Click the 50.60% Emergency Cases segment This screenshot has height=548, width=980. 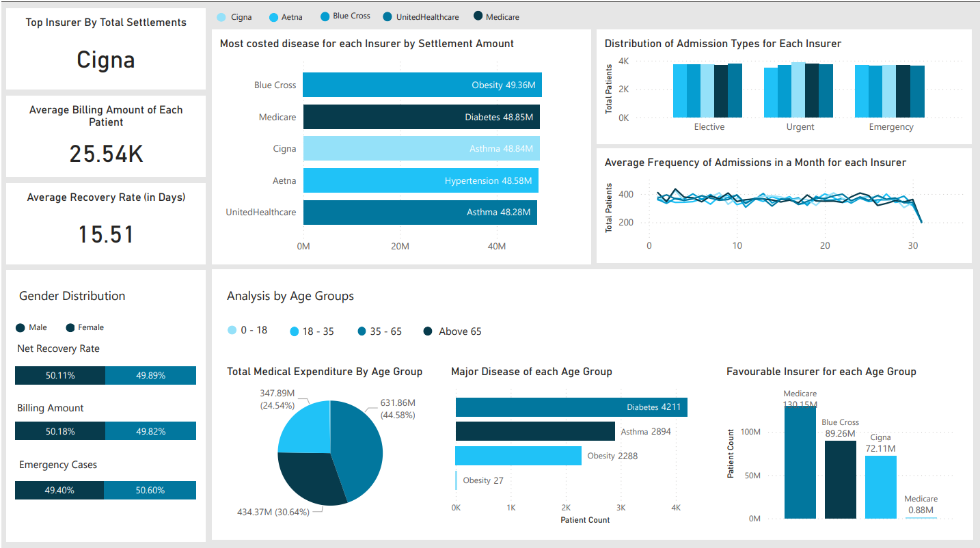pyautogui.click(x=150, y=490)
